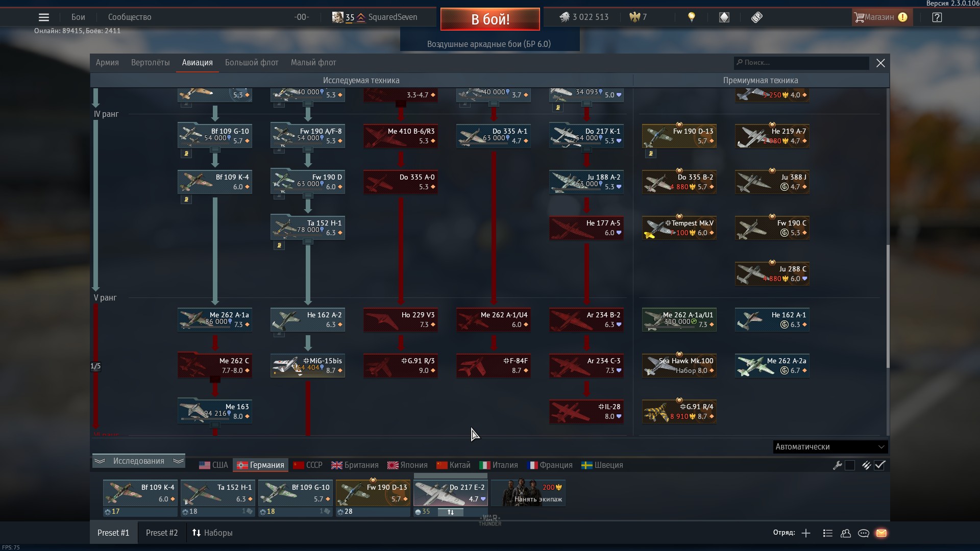Click the 1/5 rank V progress marker
980x551 pixels.
95,366
